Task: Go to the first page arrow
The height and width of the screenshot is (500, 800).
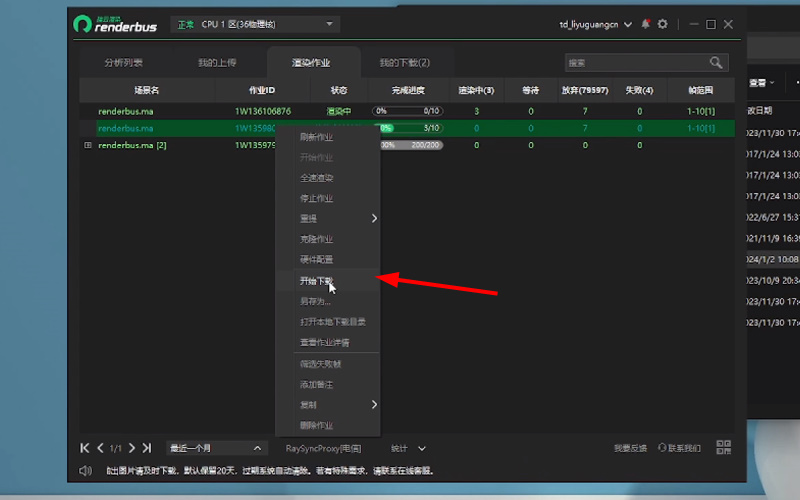Action: point(85,448)
